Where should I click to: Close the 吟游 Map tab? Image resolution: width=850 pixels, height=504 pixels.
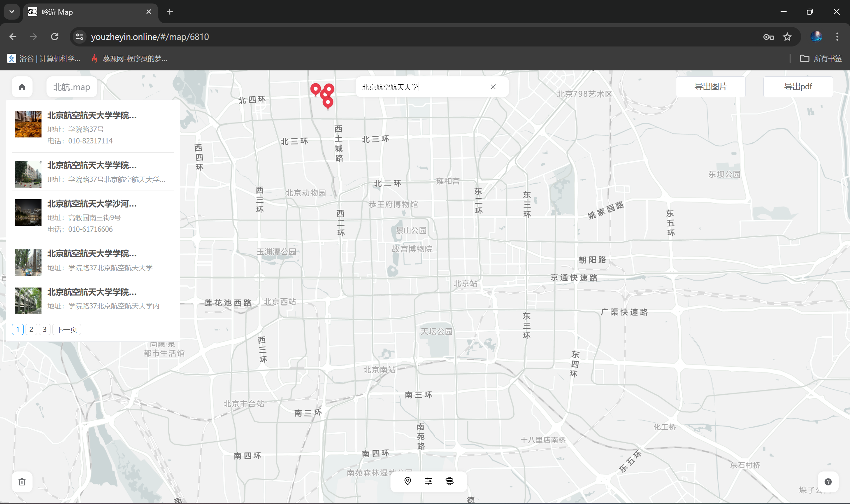[149, 12]
